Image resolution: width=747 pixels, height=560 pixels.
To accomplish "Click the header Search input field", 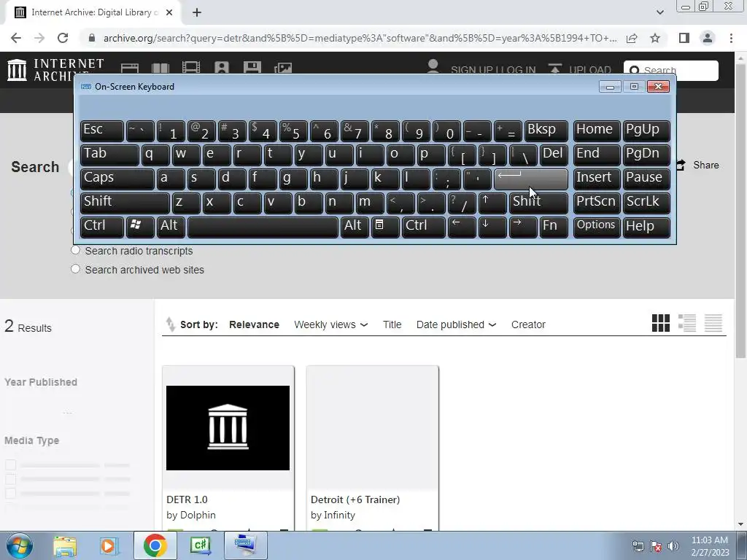I will pyautogui.click(x=671, y=71).
